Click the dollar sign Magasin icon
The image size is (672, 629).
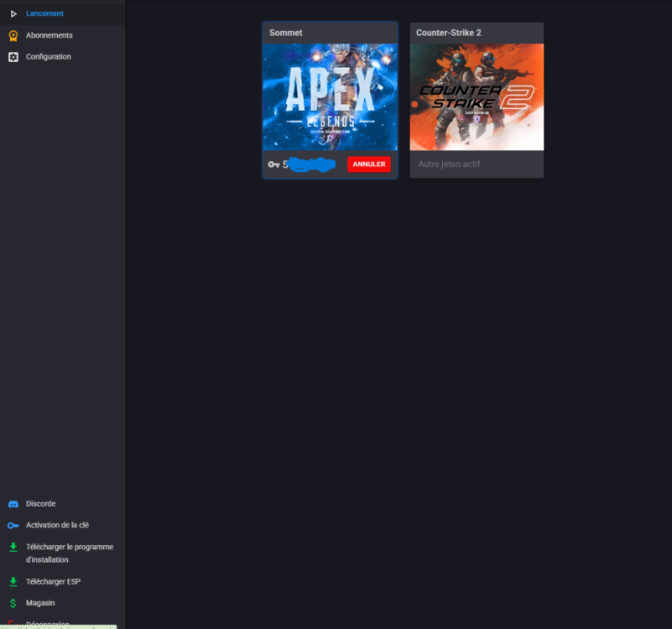(x=13, y=603)
